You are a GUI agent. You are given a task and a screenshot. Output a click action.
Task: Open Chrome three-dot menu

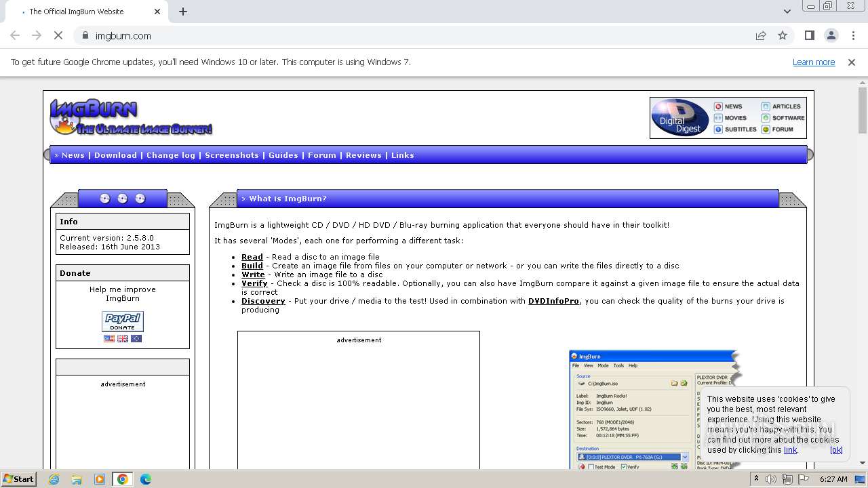[x=853, y=35]
